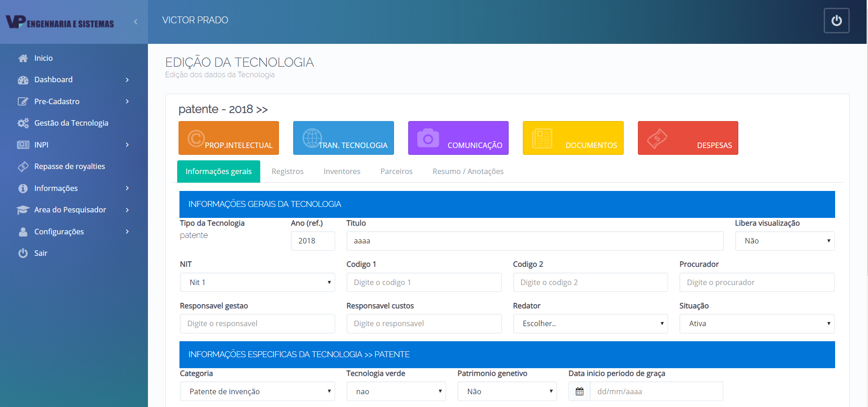Expand the Pre-Cadastro submenu arrow
The width and height of the screenshot is (868, 407).
pos(127,101)
